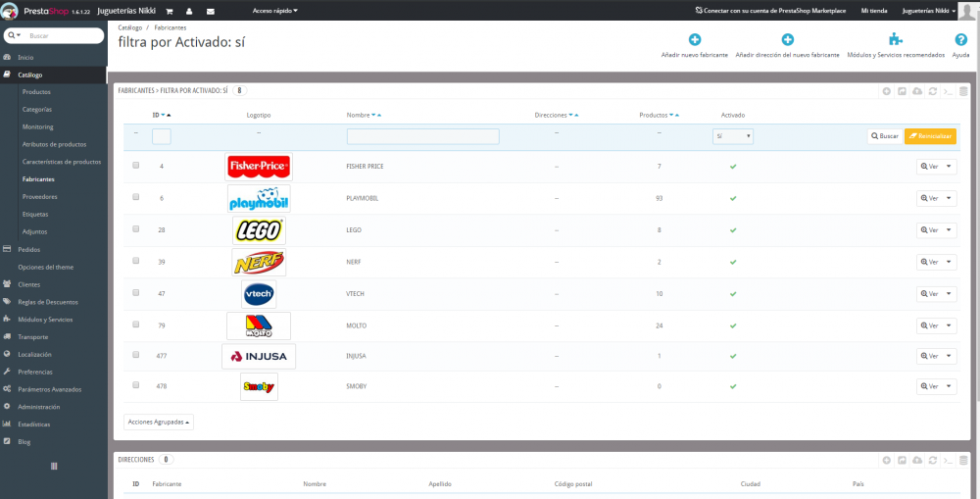Click Ver button for VTECH
Screen dimensions: 980x499
pyautogui.click(x=929, y=294)
